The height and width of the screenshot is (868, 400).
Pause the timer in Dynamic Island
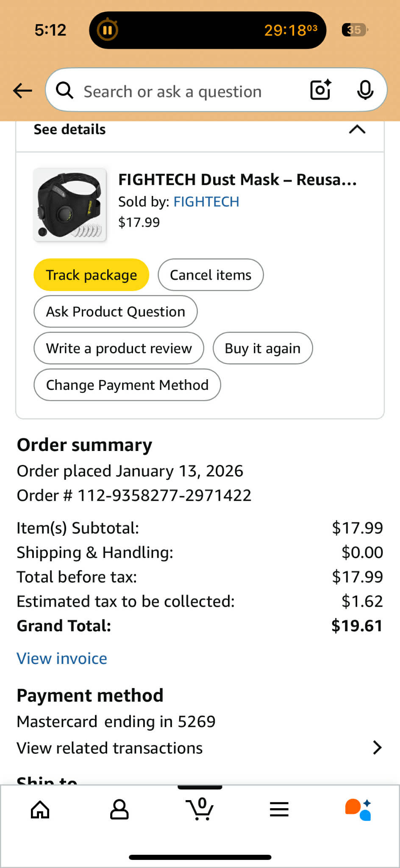point(107,30)
